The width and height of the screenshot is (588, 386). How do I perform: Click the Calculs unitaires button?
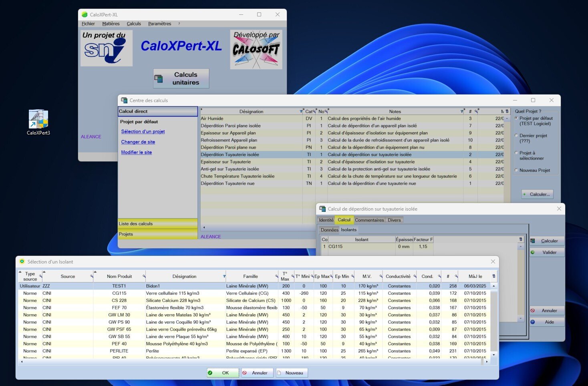tap(181, 78)
